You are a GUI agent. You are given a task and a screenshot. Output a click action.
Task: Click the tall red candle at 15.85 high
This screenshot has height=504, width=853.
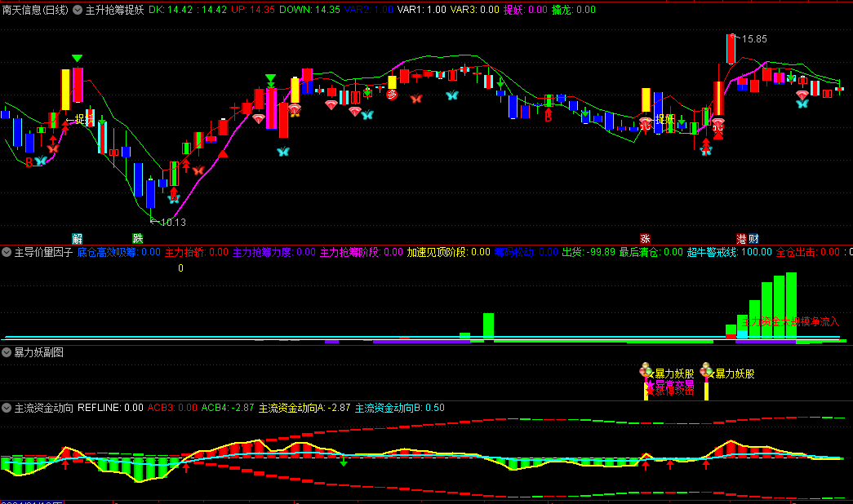point(731,49)
